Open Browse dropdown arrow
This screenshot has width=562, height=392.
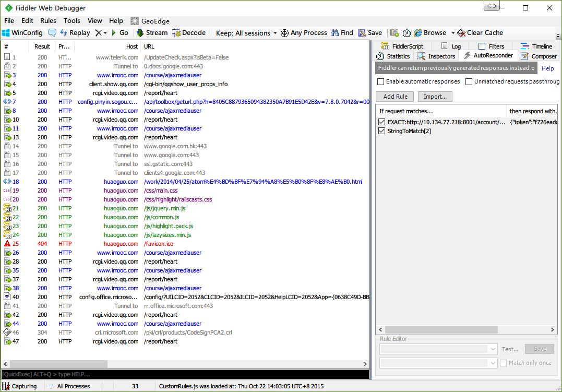pyautogui.click(x=453, y=33)
